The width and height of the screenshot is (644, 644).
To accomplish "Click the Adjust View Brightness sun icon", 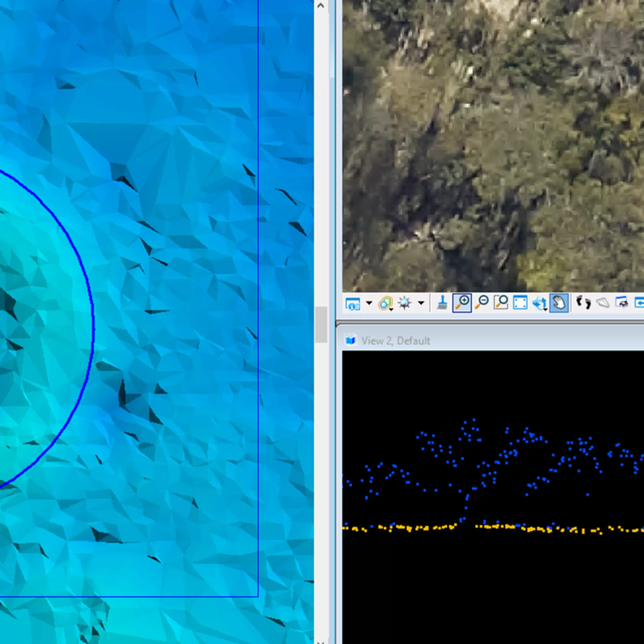I will (x=405, y=303).
